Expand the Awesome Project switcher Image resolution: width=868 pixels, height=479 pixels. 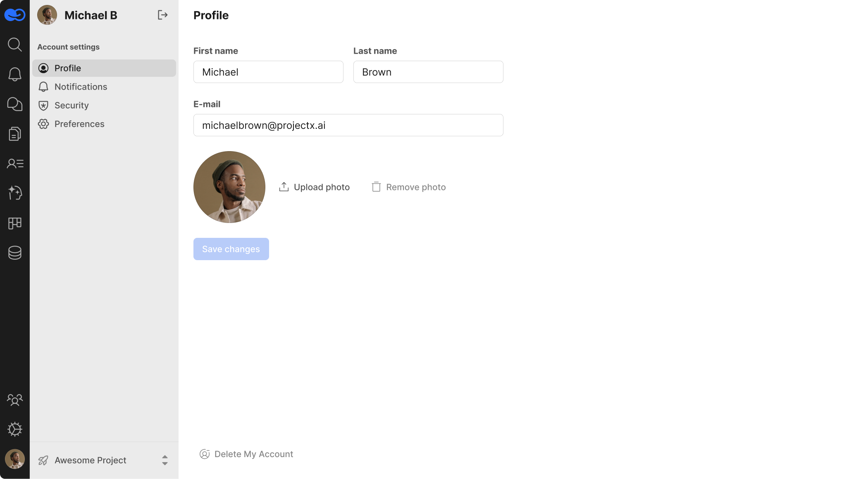point(165,460)
